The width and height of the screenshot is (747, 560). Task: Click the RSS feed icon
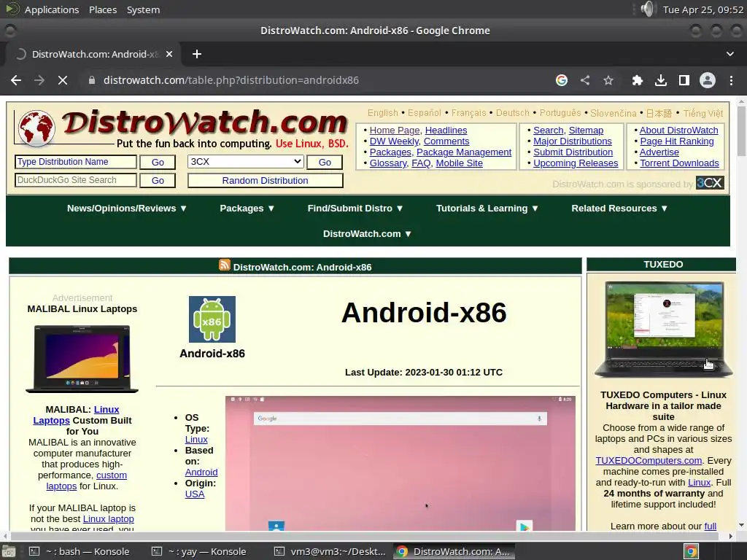(x=225, y=265)
